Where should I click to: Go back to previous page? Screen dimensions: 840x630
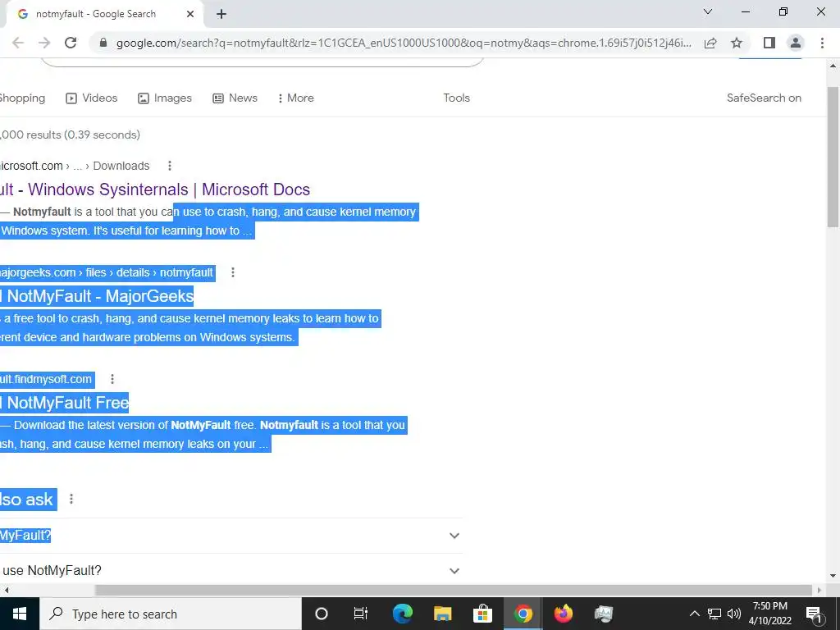point(18,43)
